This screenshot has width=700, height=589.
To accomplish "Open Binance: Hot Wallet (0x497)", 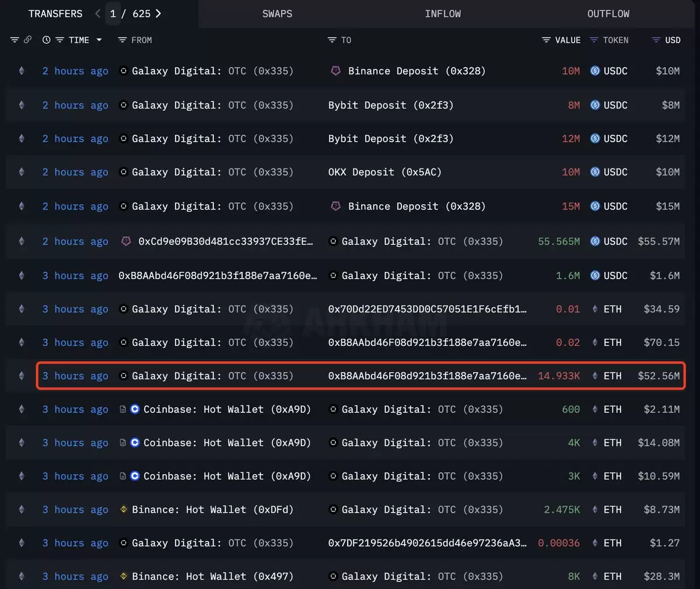I will point(212,576).
